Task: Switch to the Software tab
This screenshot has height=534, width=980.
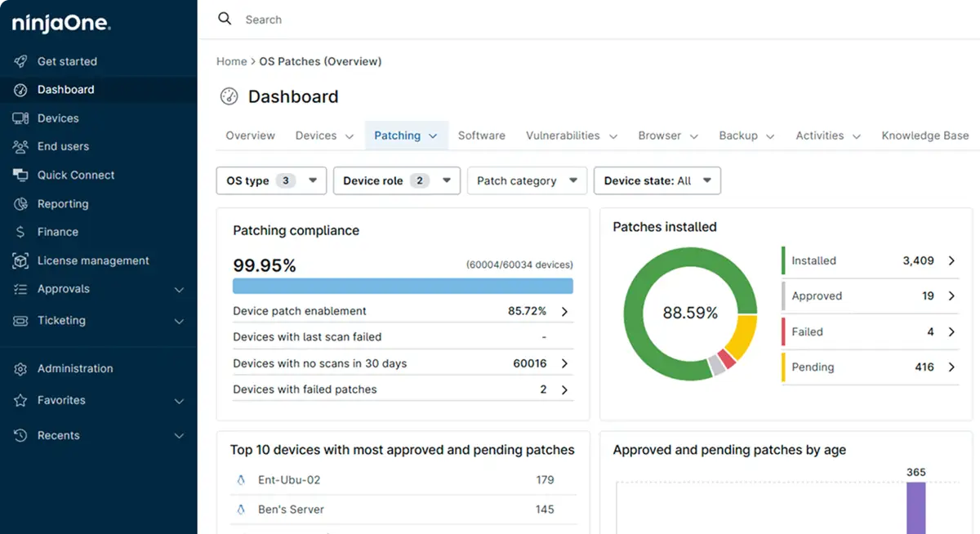Action: [481, 136]
